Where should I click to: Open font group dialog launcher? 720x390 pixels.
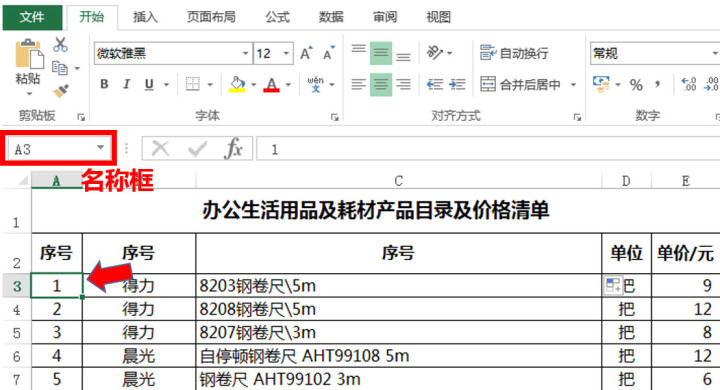[x=335, y=118]
